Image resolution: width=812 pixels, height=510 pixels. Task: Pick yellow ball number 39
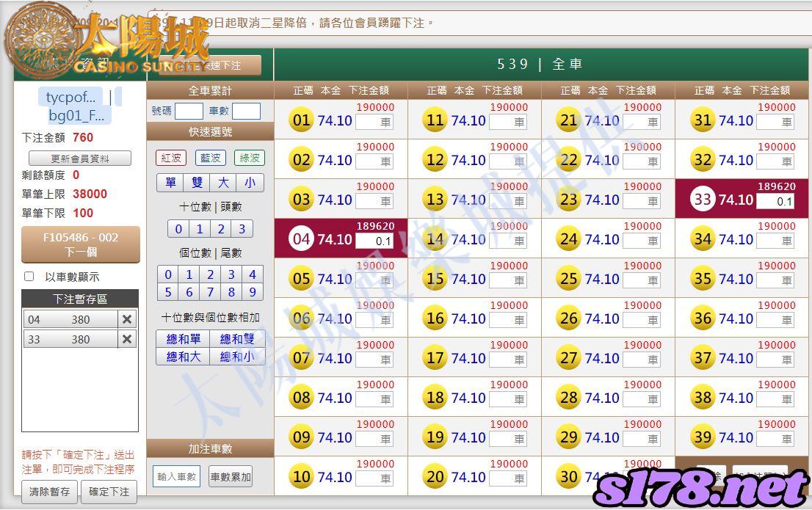[703, 437]
